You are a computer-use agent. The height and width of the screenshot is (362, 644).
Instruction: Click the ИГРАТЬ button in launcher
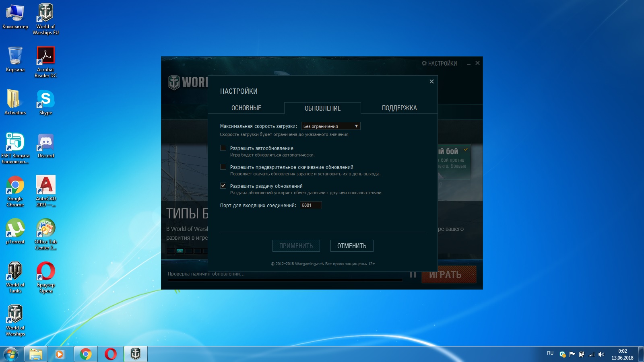click(449, 274)
